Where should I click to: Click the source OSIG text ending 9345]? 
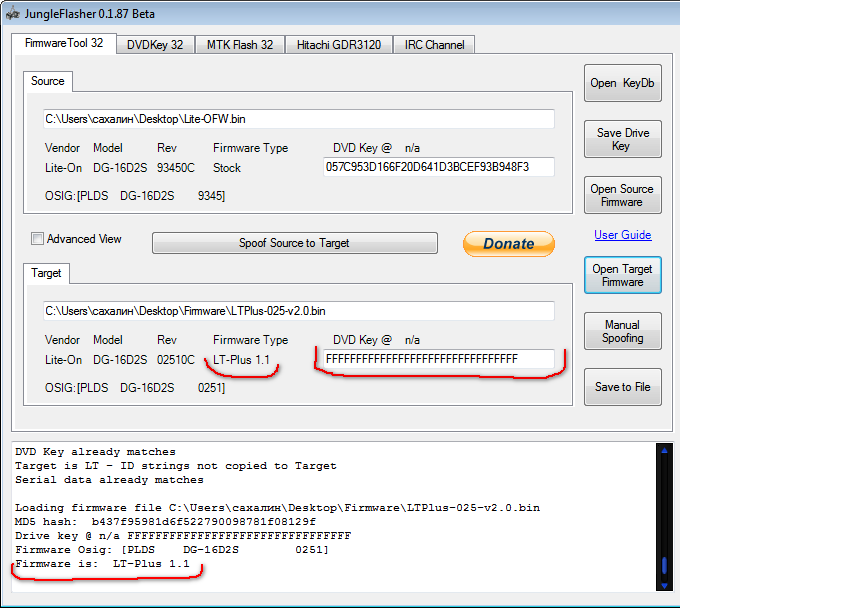click(x=135, y=196)
